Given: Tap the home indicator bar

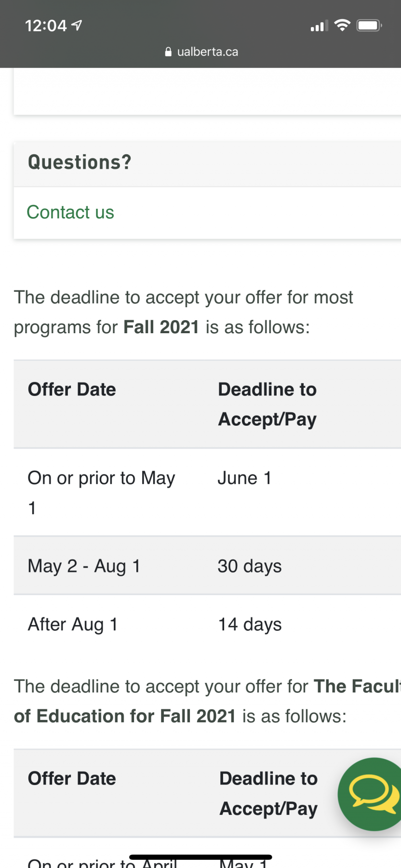Looking at the screenshot, I should click(200, 857).
